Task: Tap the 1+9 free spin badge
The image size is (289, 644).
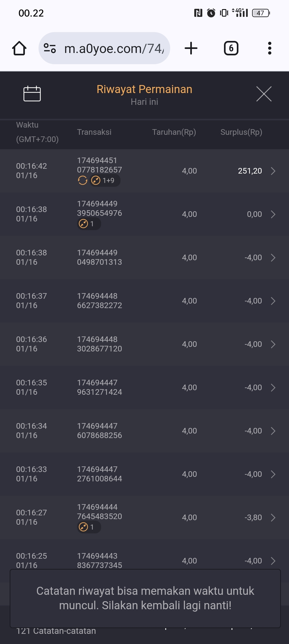Action: [105, 181]
